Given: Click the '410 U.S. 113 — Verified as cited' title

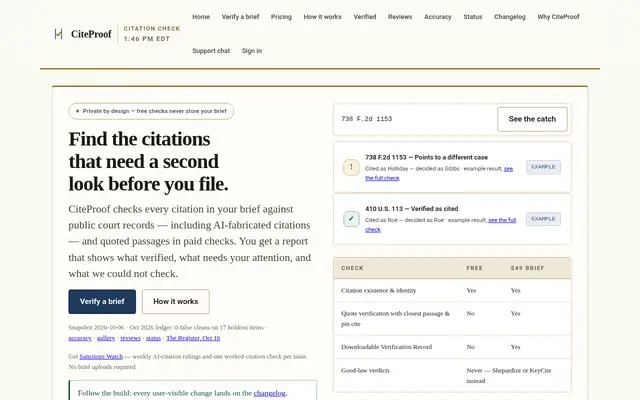Looking at the screenshot, I should (x=411, y=209).
